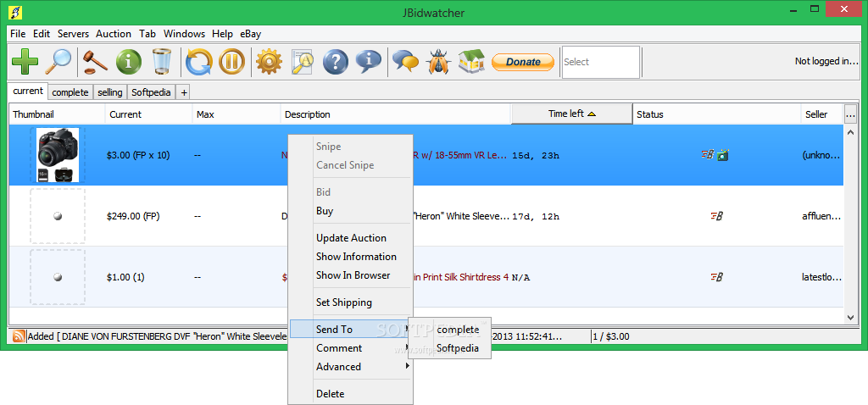868x405 pixels.
Task: Click the green camera icon in Status column
Action: [722, 155]
